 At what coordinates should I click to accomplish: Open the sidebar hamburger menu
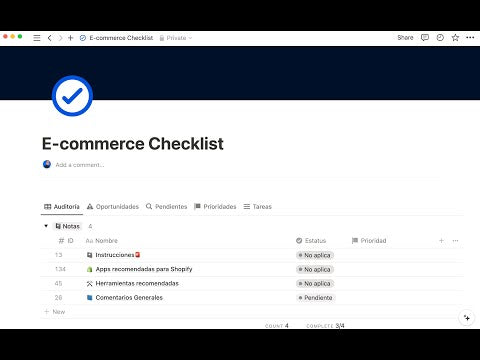[x=37, y=38]
